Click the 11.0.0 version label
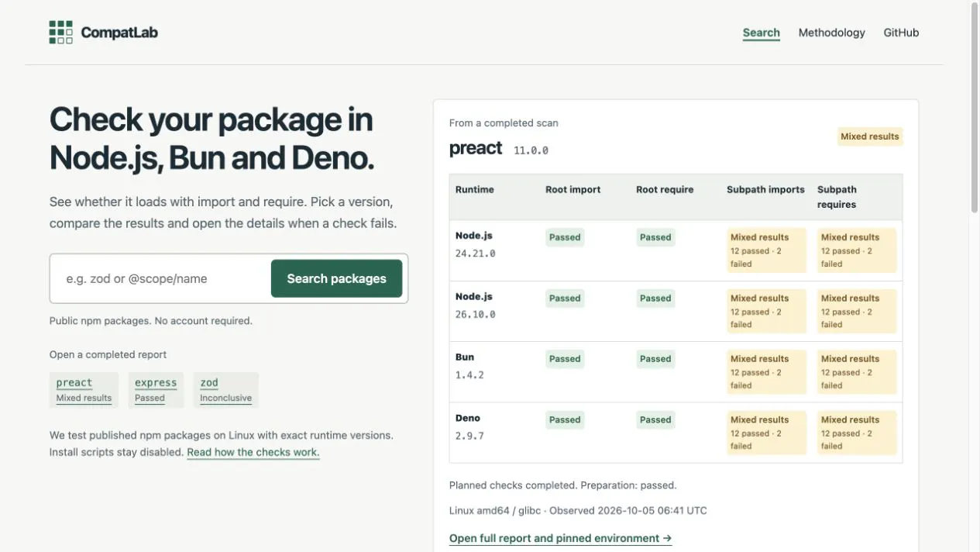This screenshot has width=980, height=552. point(531,150)
